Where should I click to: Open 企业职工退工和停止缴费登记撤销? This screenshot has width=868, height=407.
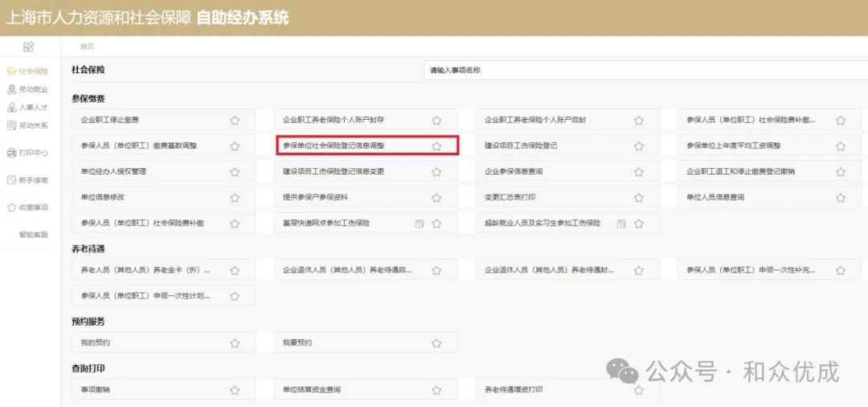point(770,171)
